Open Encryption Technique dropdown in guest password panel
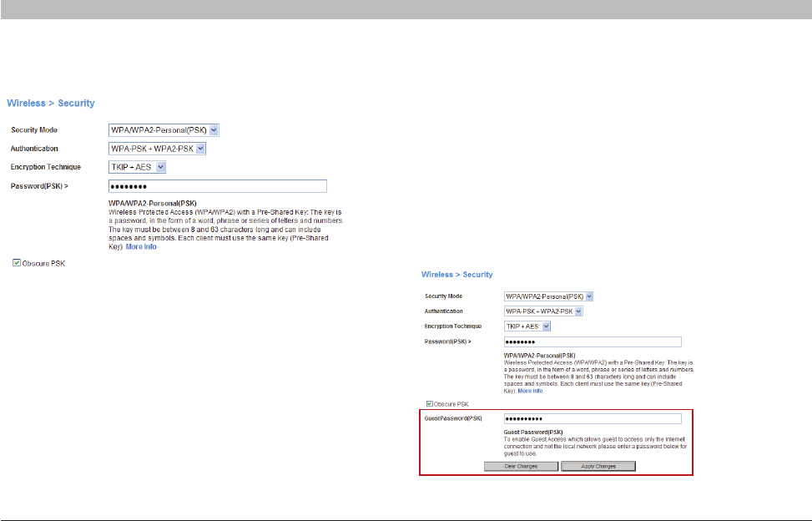The image size is (812, 521). [527, 326]
